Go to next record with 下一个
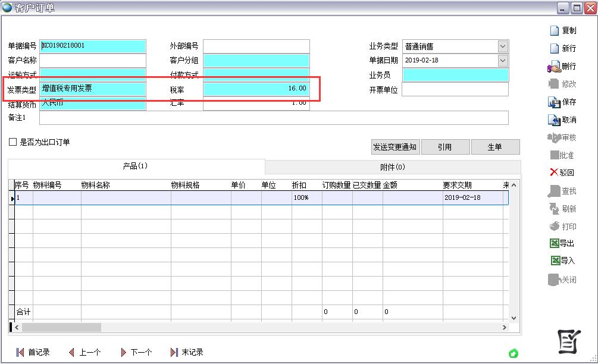598x364 pixels. coord(124,352)
